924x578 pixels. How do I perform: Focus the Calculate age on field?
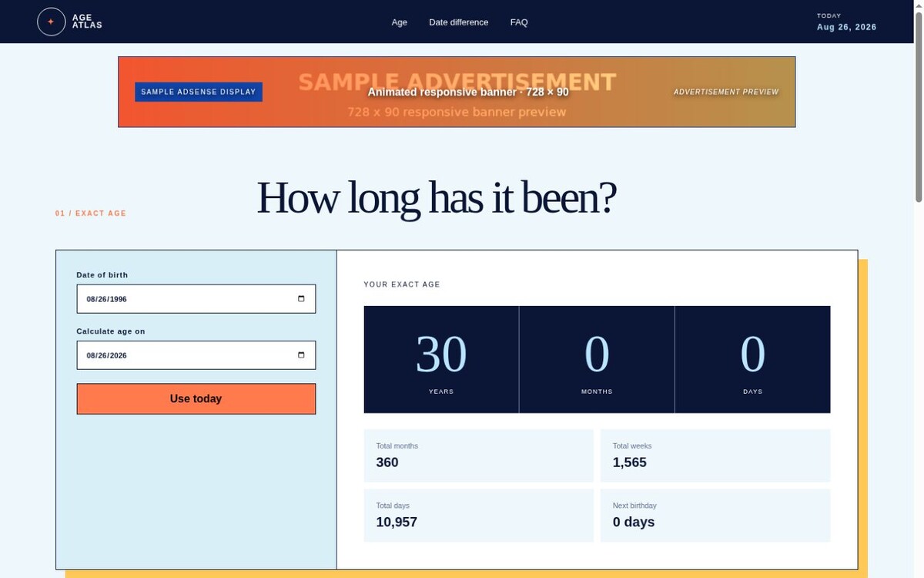[196, 355]
